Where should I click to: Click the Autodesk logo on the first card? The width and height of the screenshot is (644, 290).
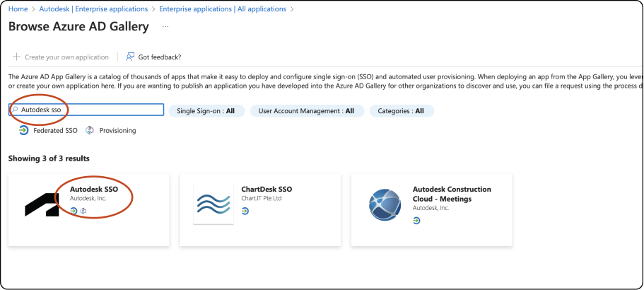coord(42,204)
